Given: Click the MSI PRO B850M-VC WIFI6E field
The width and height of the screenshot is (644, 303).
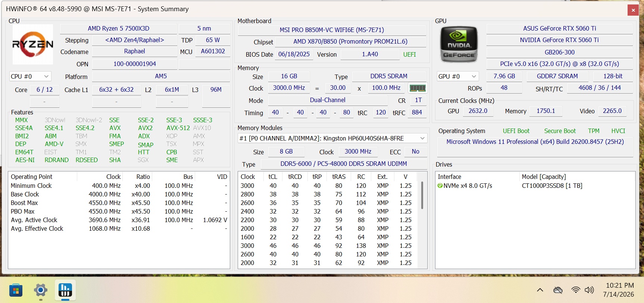Looking at the screenshot, I should (332, 30).
